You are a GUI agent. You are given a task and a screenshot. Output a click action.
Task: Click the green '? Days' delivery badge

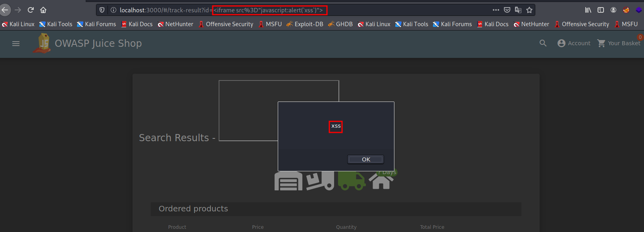387,173
